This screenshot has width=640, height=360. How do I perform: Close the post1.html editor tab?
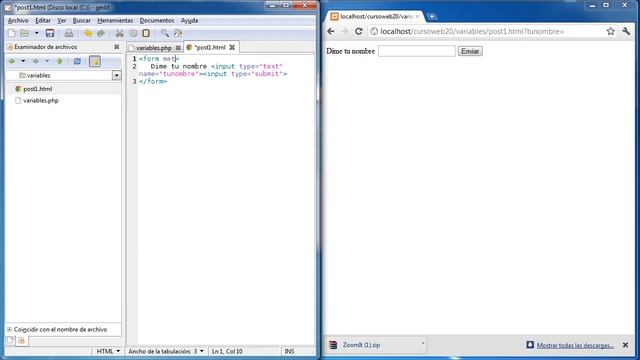tap(232, 47)
